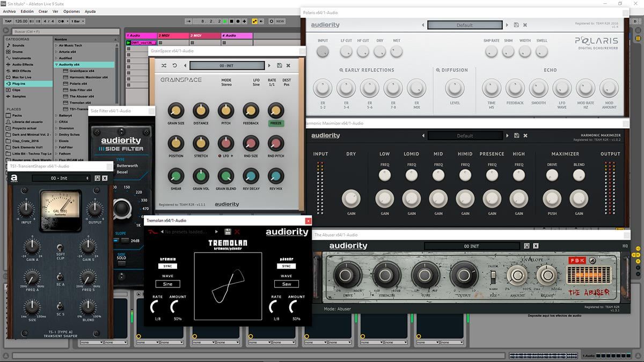
Task: Save the Polaris preset with floppy icon
Action: [516, 25]
